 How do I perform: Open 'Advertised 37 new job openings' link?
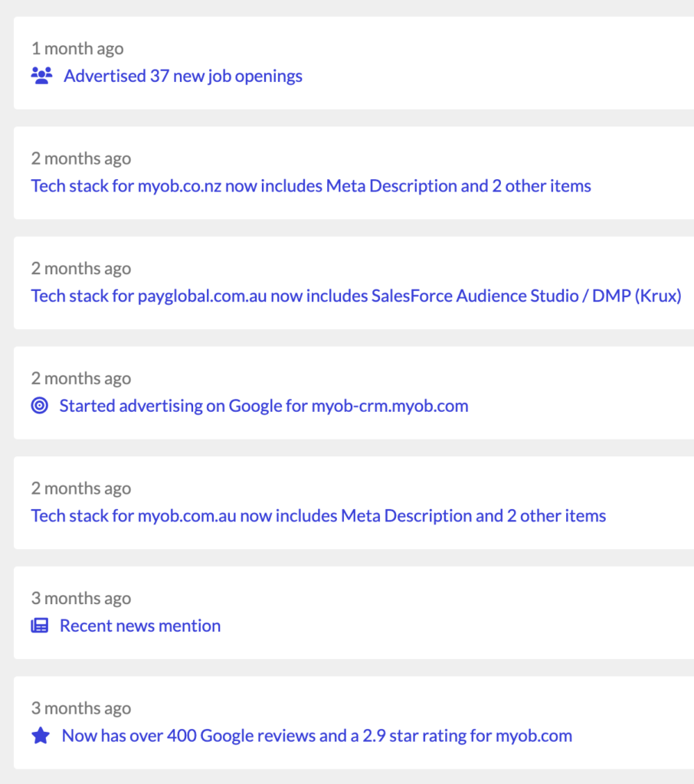pyautogui.click(x=182, y=76)
